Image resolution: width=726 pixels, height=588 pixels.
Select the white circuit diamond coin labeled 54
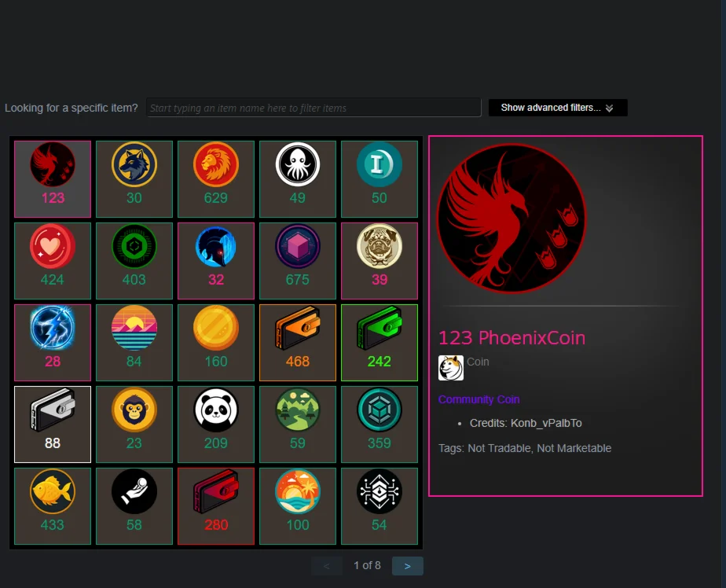(379, 506)
